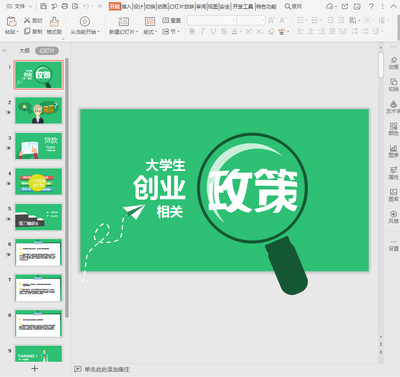400x377 pixels.
Task: Toggle Bold formatting
Action: coord(192,31)
